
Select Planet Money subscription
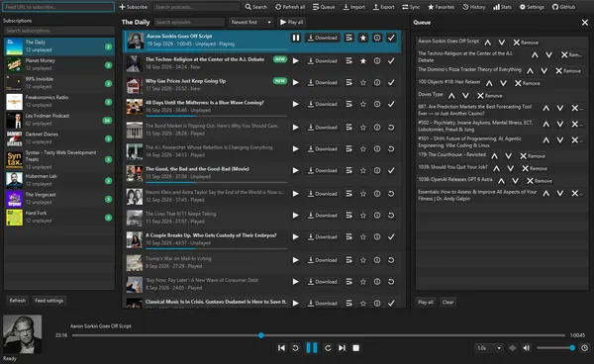(59, 64)
